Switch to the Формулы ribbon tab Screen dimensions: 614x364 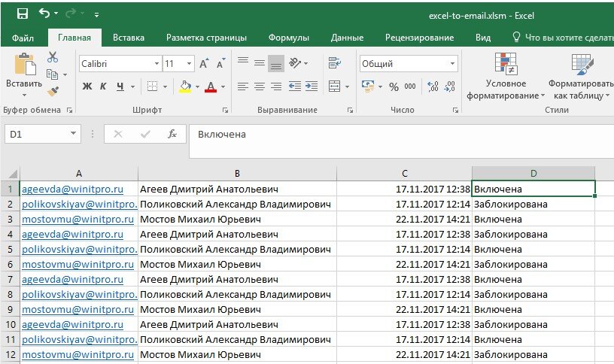[x=289, y=38]
